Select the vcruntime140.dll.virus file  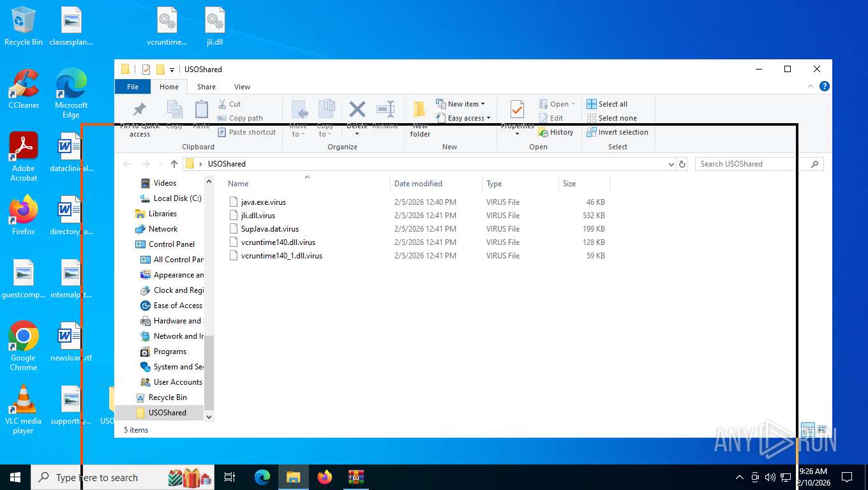tap(278, 242)
